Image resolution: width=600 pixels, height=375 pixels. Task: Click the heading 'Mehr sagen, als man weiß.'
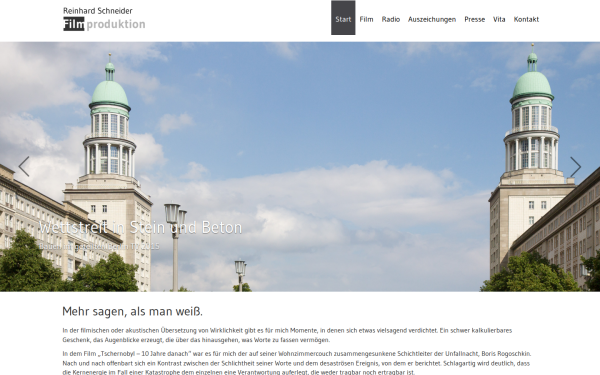(132, 311)
